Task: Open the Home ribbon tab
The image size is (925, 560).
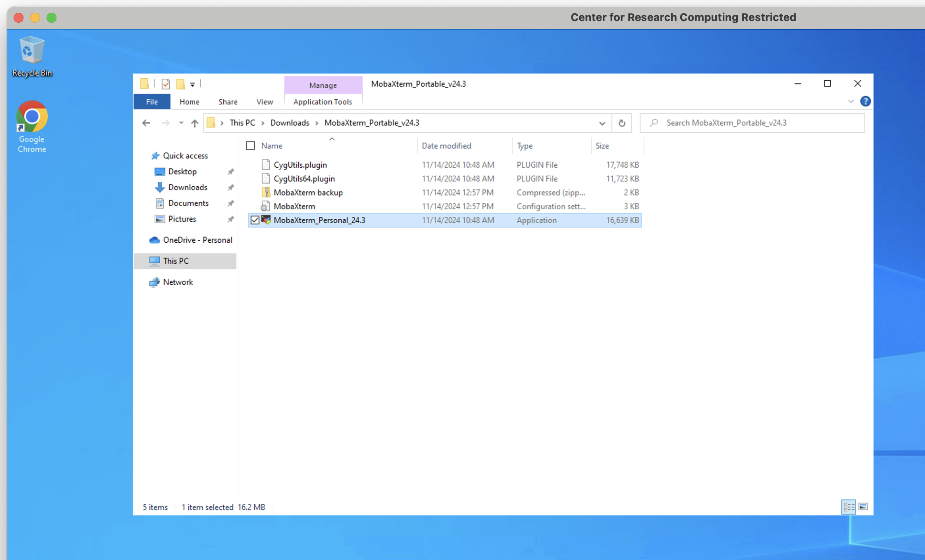Action: pos(189,102)
